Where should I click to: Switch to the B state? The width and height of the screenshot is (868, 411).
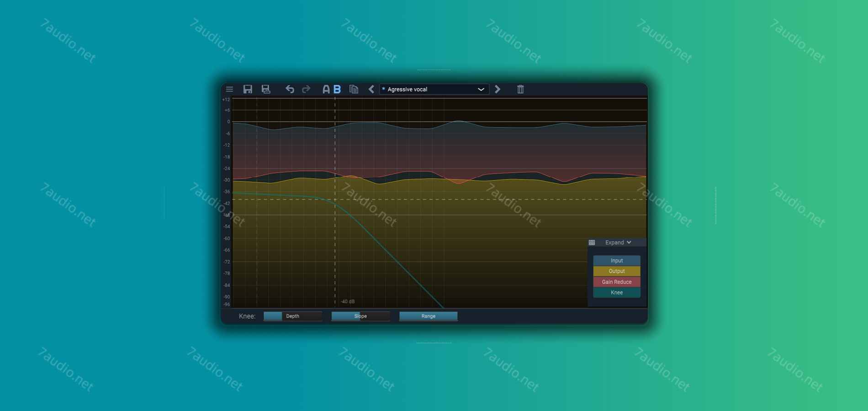coord(337,89)
